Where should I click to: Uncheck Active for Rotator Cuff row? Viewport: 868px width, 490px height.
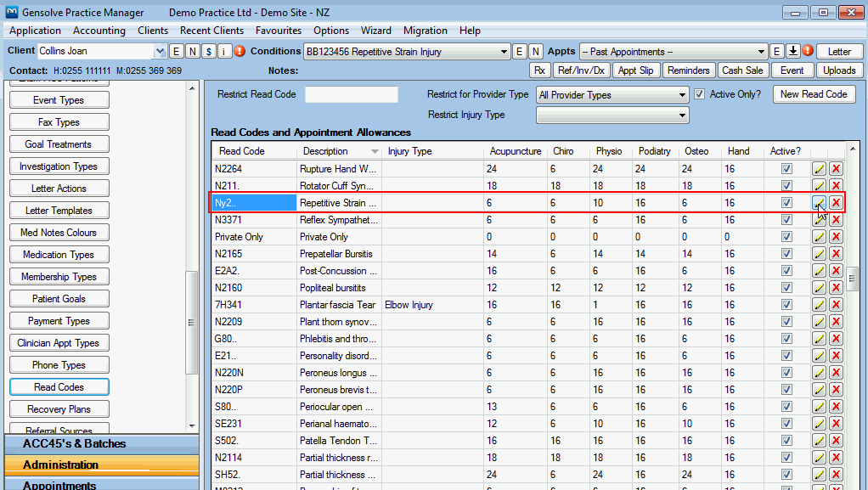point(786,186)
